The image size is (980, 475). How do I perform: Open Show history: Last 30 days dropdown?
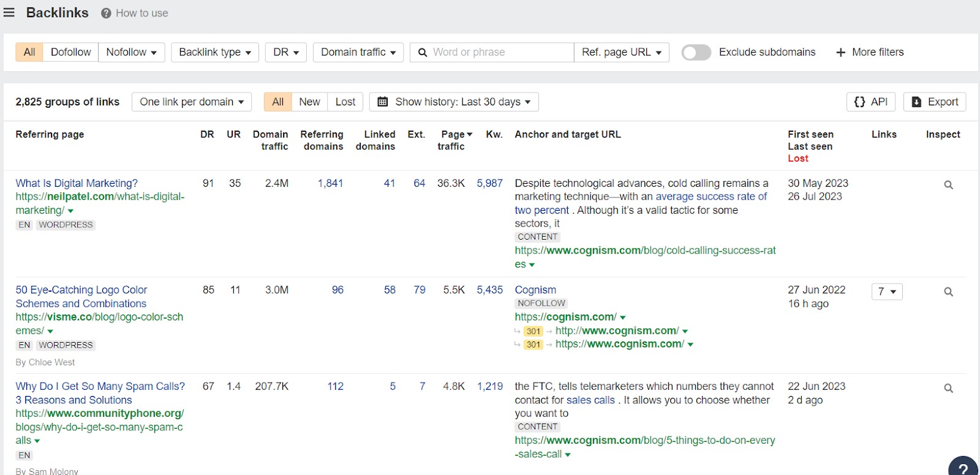pyautogui.click(x=454, y=102)
